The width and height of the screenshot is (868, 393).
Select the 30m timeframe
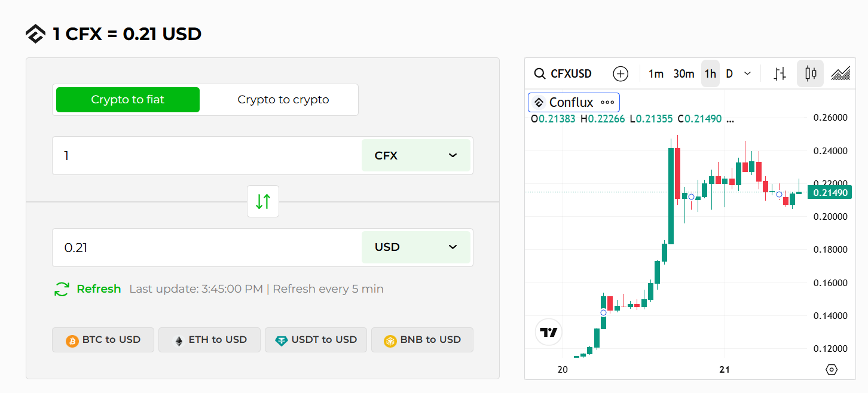683,73
